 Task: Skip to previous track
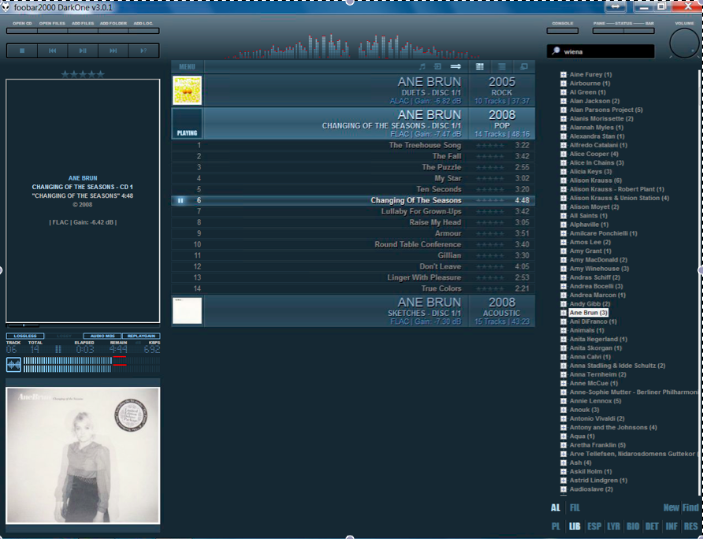52,51
